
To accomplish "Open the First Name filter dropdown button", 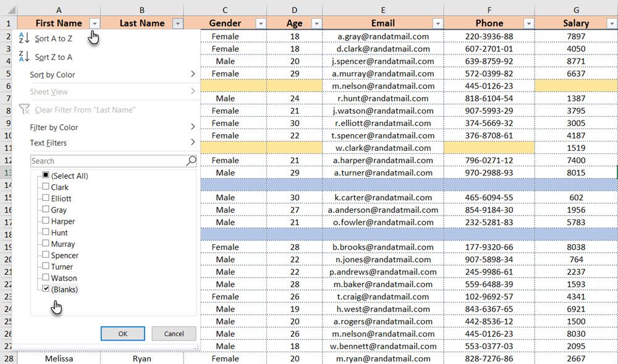I will pos(95,23).
